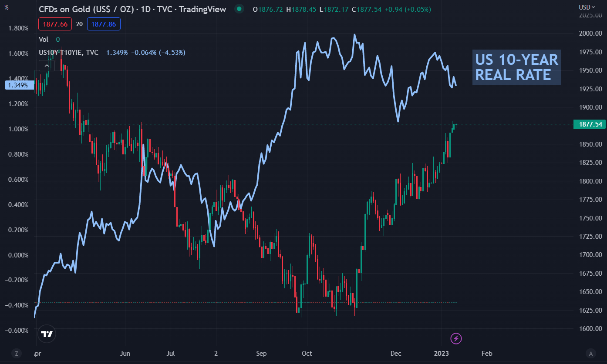Image resolution: width=607 pixels, height=364 pixels.
Task: Click the 2000.00 price axis label
Action: tap(590, 33)
